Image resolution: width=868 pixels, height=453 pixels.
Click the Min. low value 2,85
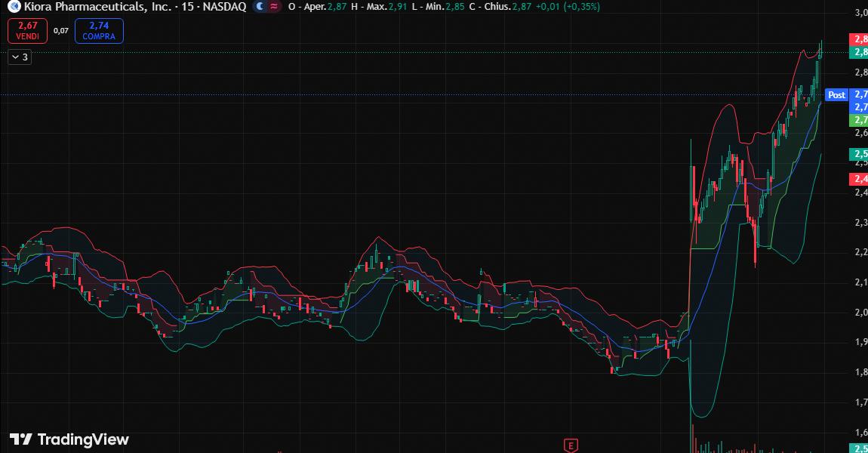tap(455, 7)
